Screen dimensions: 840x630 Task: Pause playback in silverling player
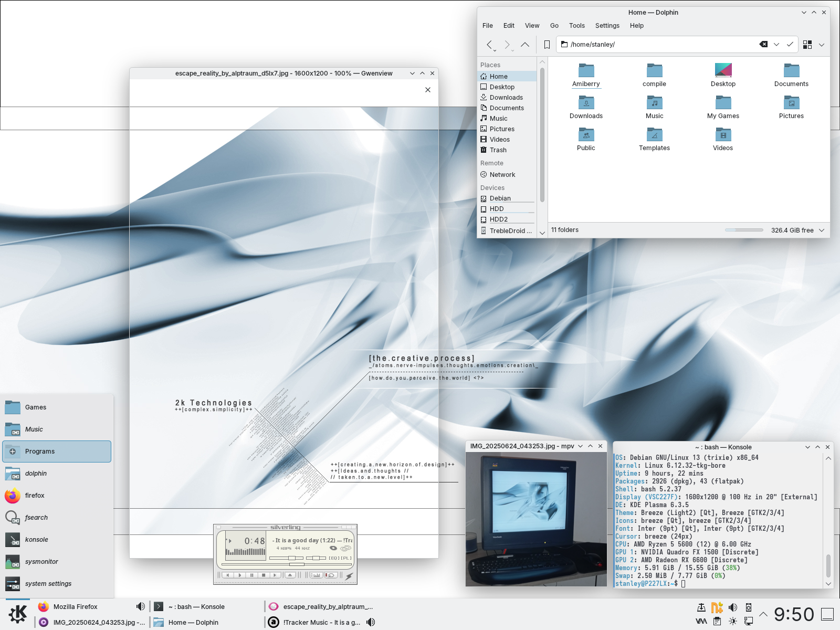click(x=252, y=575)
